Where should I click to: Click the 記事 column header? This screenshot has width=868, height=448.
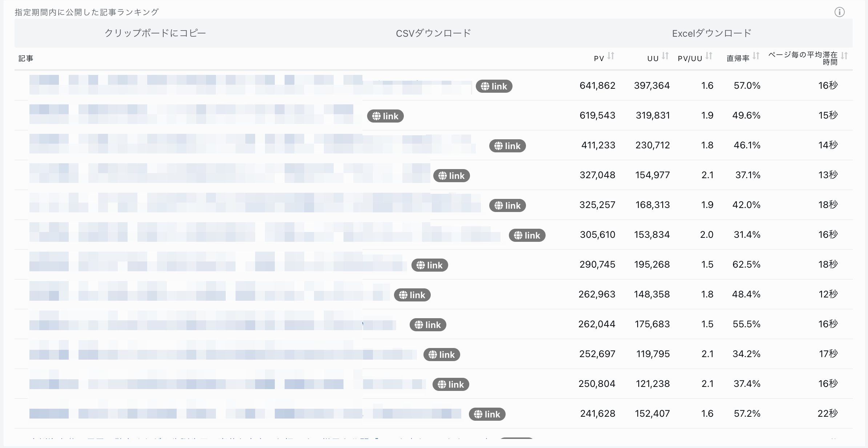point(26,58)
